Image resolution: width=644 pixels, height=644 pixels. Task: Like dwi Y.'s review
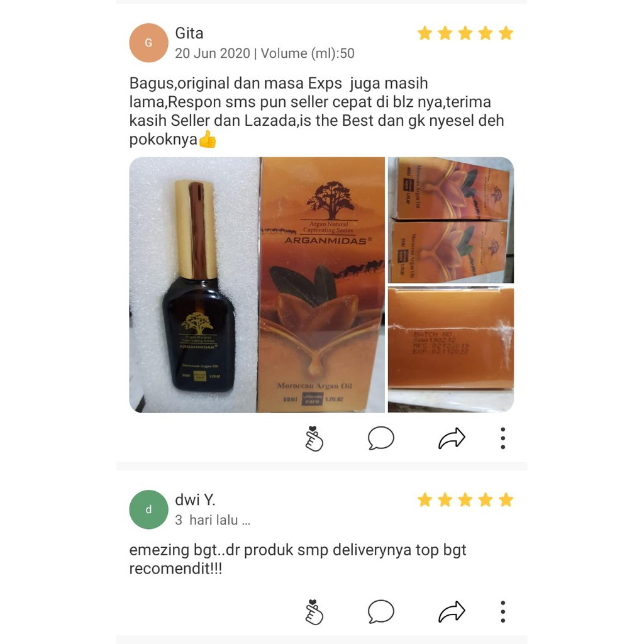(x=314, y=612)
